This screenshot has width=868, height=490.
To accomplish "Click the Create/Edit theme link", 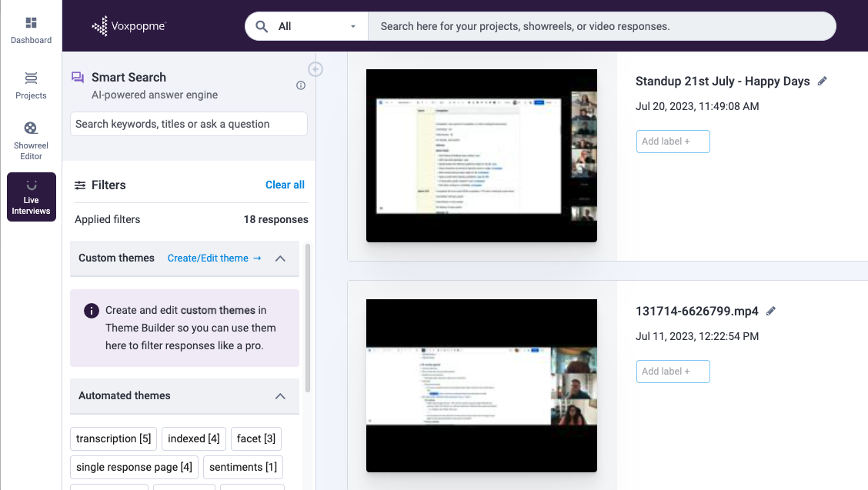I will 214,258.
